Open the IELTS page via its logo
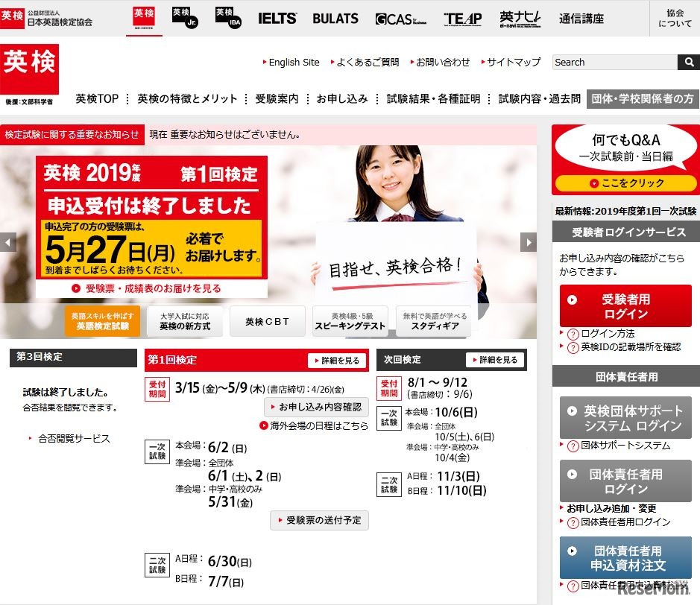The height and width of the screenshot is (605, 700). (277, 18)
